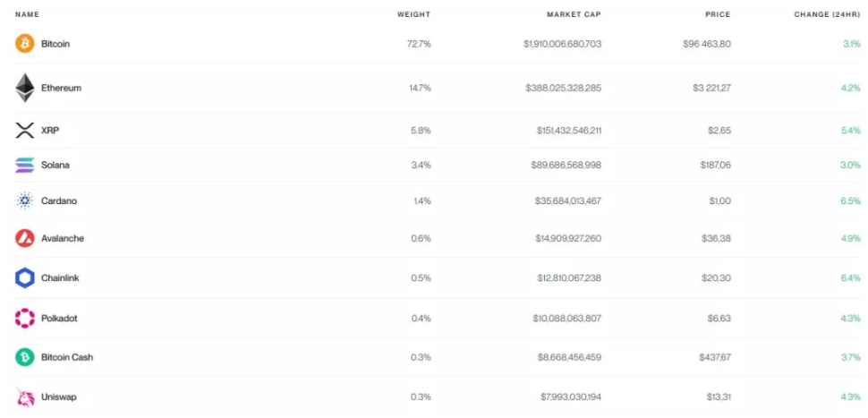Click the Ethereum diamond logo icon
This screenshot has height=418, width=868.
pos(24,88)
